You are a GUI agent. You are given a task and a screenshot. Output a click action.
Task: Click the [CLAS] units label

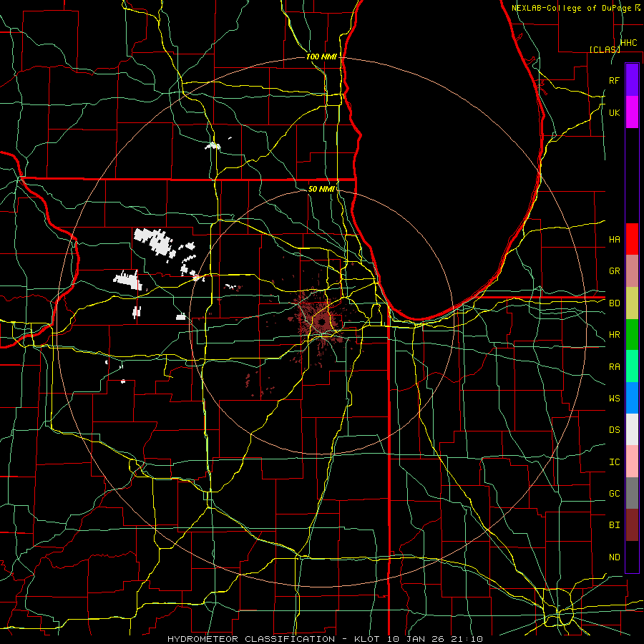(x=605, y=49)
